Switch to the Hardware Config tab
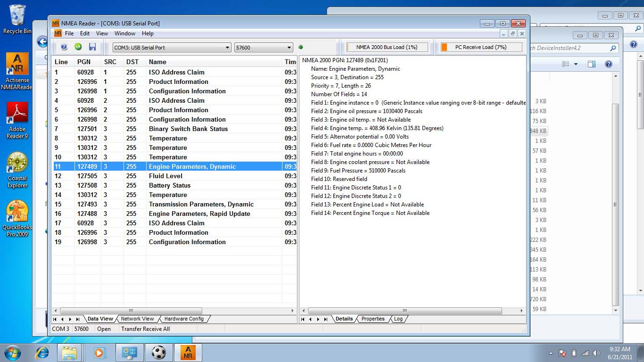 click(x=184, y=319)
